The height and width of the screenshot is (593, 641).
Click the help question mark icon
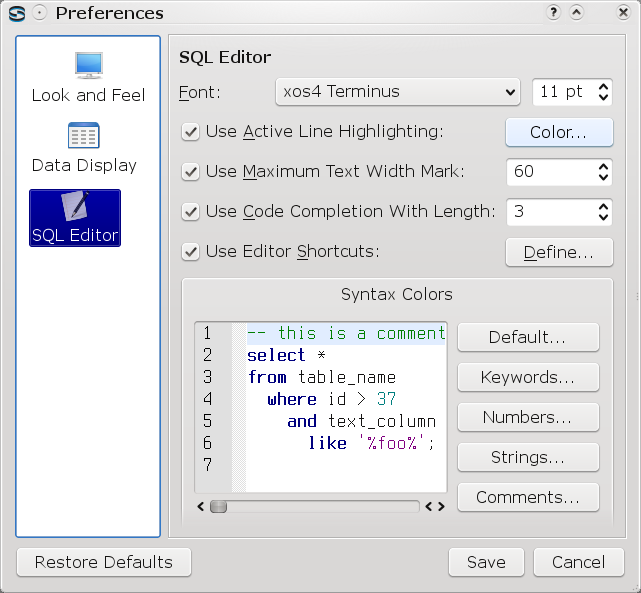pyautogui.click(x=553, y=13)
